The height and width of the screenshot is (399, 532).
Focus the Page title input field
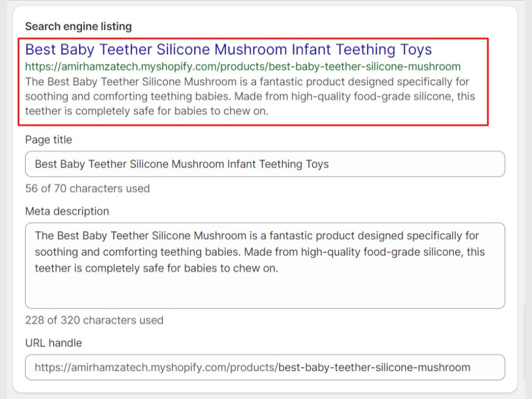click(x=265, y=164)
